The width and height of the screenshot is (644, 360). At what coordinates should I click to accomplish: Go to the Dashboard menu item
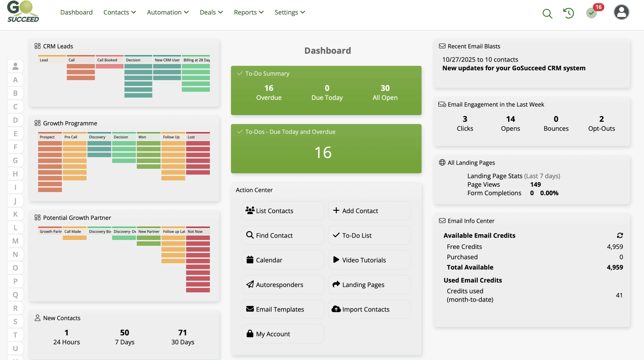pos(76,12)
